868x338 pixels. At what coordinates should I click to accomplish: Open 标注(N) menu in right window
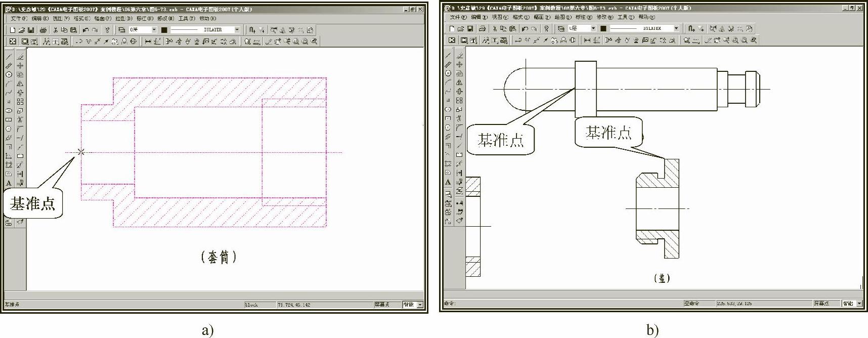click(x=584, y=17)
